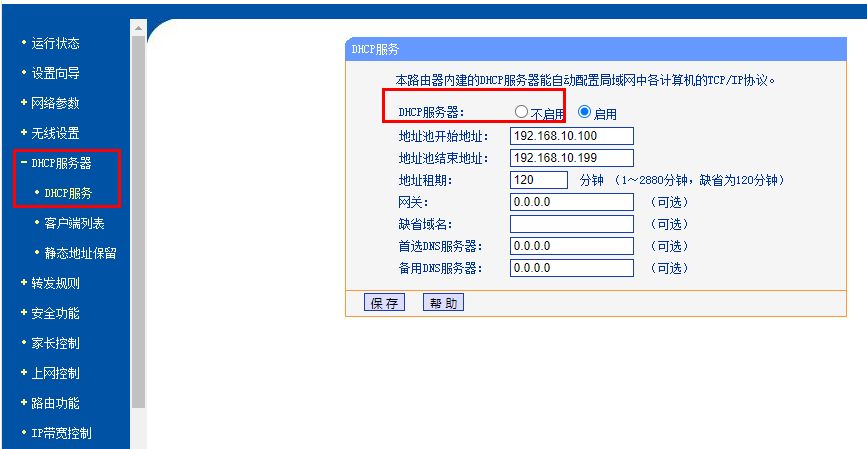
Task: Select DHCP服务 submenu item
Action: 68,193
